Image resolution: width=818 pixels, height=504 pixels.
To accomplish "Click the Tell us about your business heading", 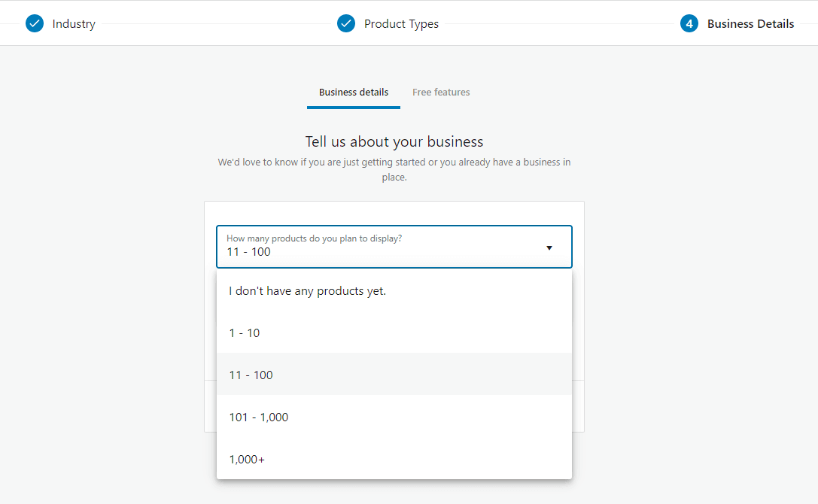I will 394,141.
